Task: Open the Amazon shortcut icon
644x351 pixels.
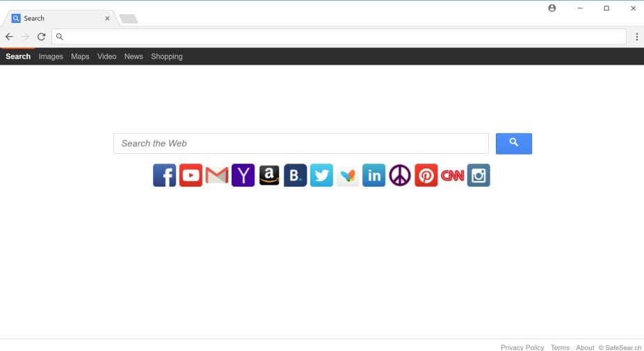Action: tap(269, 175)
